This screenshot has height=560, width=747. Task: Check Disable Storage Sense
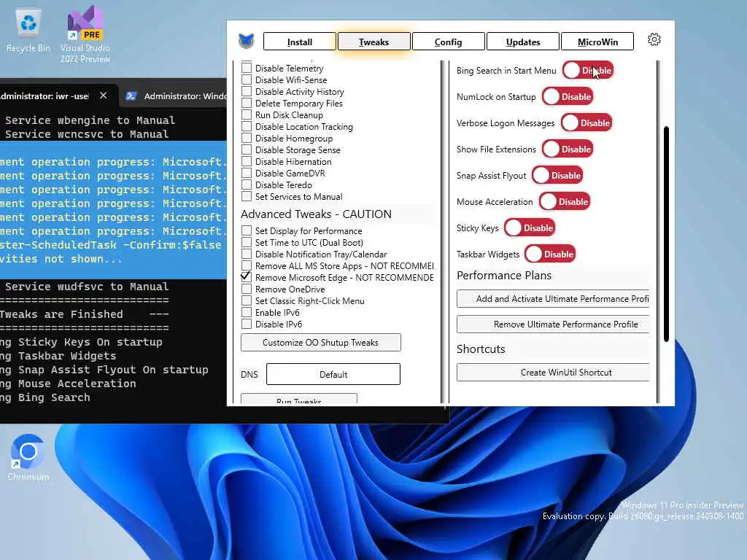247,149
